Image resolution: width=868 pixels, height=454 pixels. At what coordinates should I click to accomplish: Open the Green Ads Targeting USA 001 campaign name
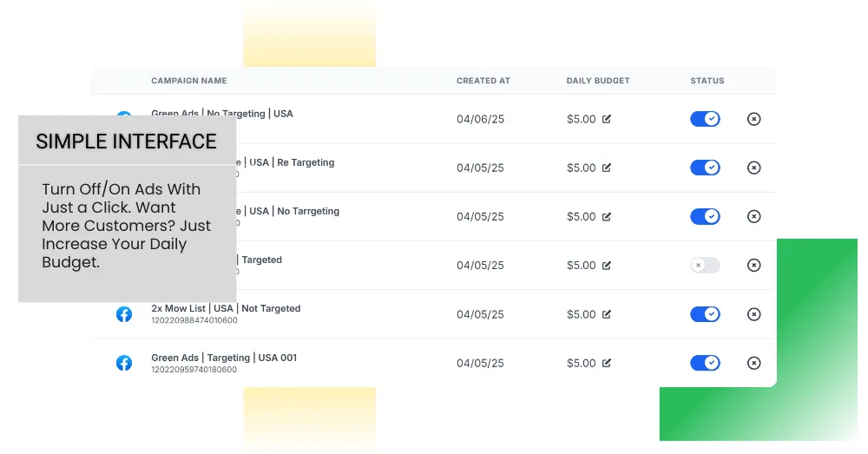tap(224, 358)
